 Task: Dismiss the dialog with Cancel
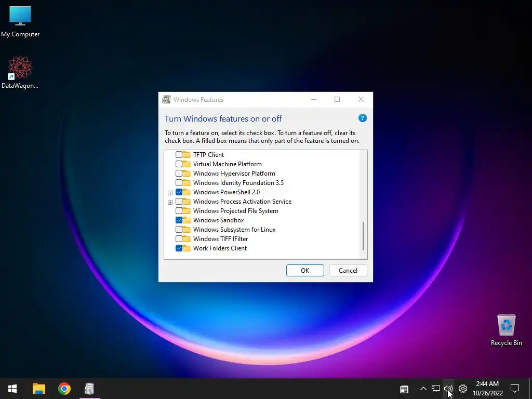348,270
